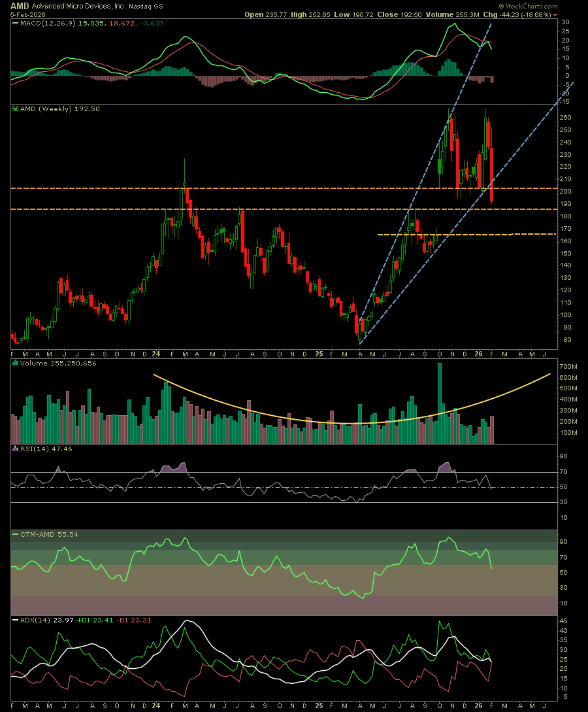The image size is (588, 712).
Task: Click the green MACD value 15.035
Action: (x=91, y=23)
